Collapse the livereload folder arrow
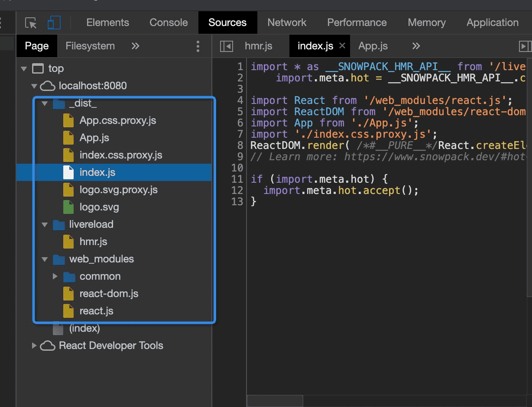 (x=44, y=225)
